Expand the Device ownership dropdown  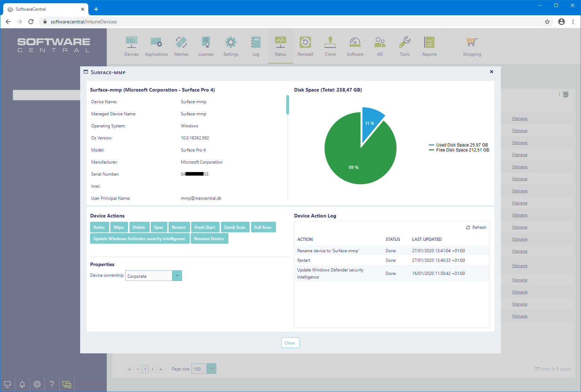[x=177, y=276]
